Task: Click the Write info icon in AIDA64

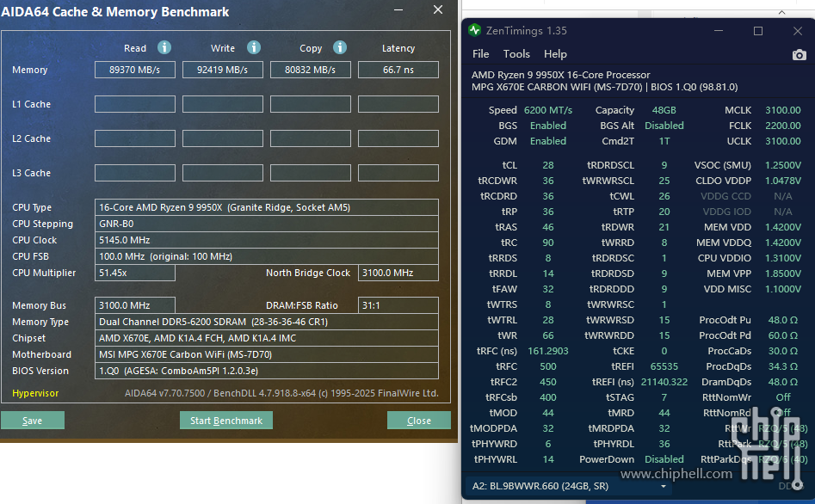Action: point(254,48)
